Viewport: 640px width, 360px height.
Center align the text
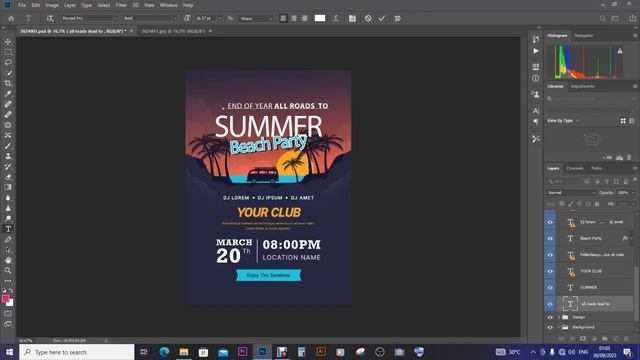pyautogui.click(x=294, y=18)
